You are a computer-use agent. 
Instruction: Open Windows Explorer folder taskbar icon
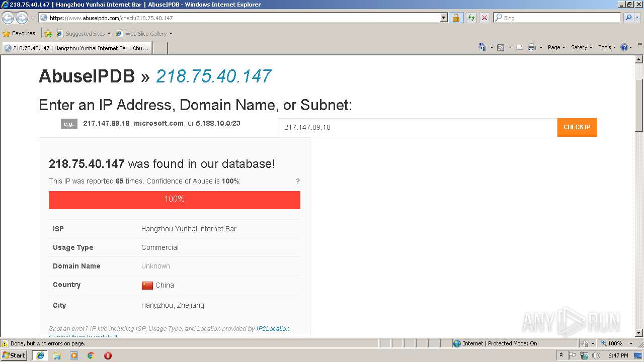point(57,355)
